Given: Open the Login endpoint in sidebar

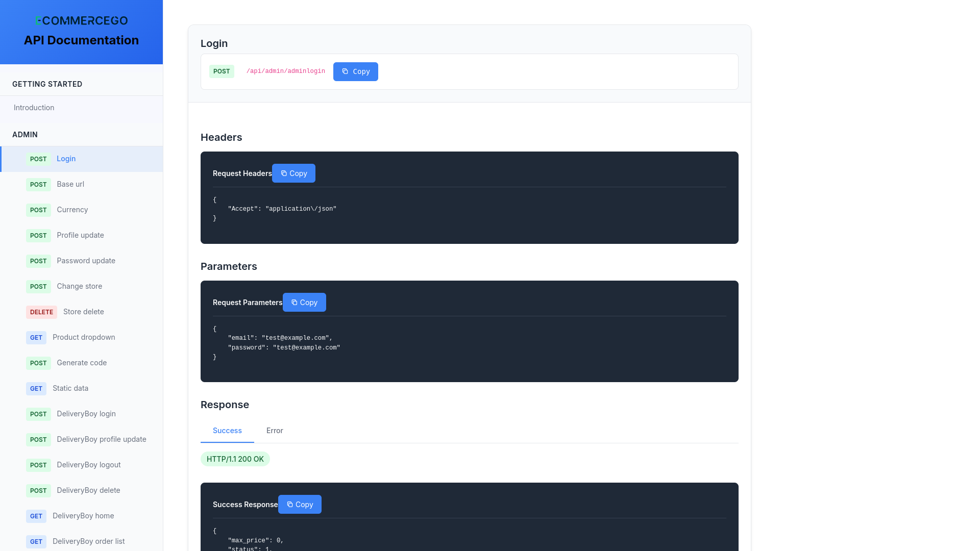Looking at the screenshot, I should point(82,159).
